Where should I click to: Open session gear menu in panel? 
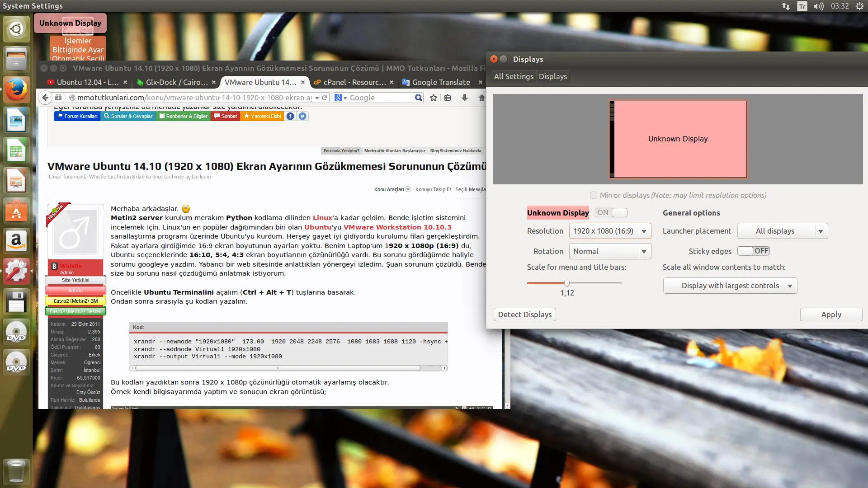859,6
